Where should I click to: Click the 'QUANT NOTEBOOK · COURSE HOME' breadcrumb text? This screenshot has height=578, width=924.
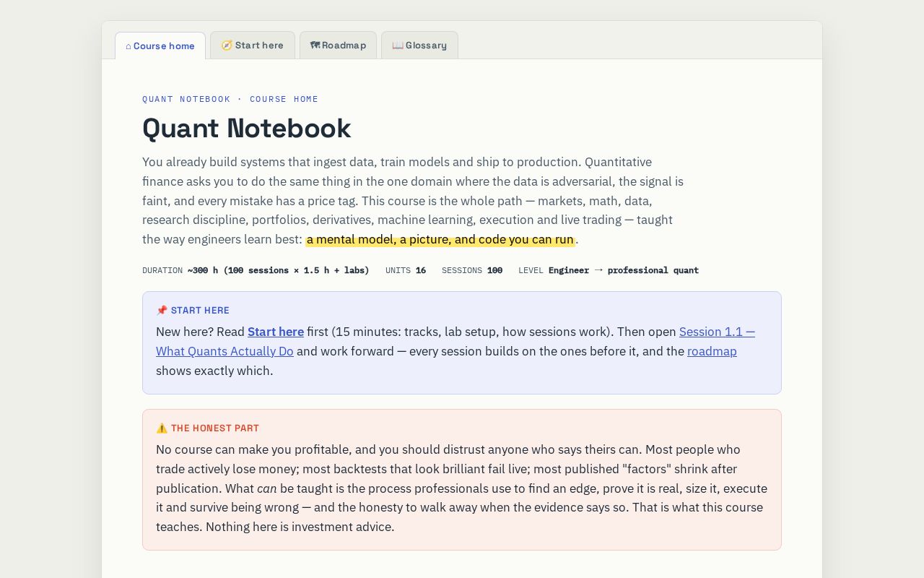230,99
